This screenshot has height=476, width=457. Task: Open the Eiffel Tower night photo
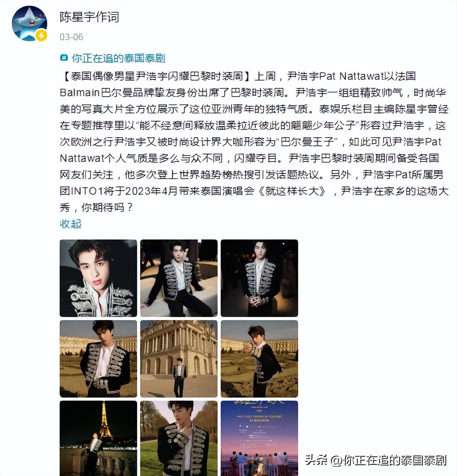click(x=98, y=438)
